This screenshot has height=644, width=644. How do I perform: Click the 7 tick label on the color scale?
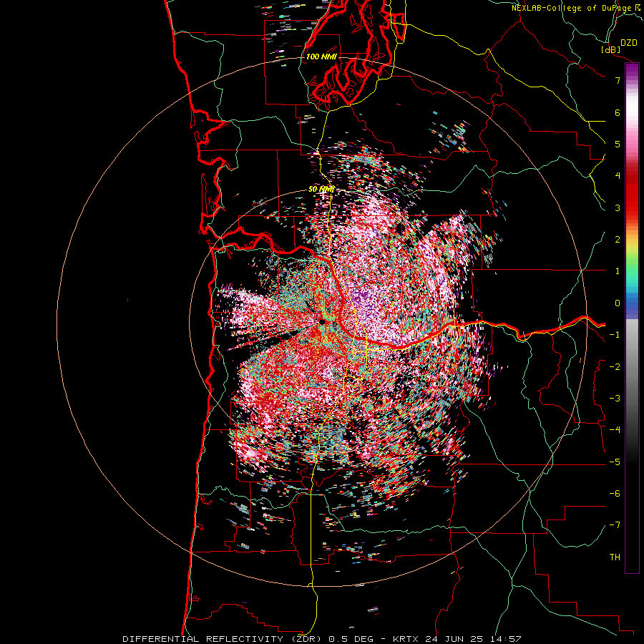(x=618, y=80)
